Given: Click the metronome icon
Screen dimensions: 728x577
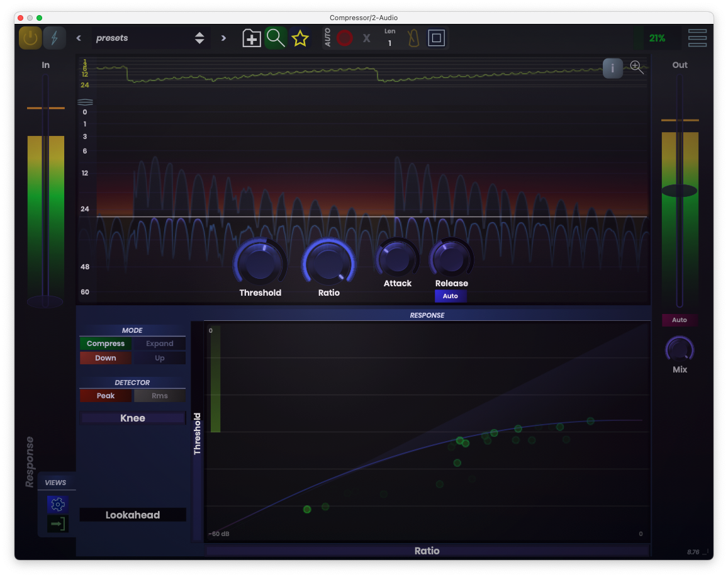Looking at the screenshot, I should 413,38.
